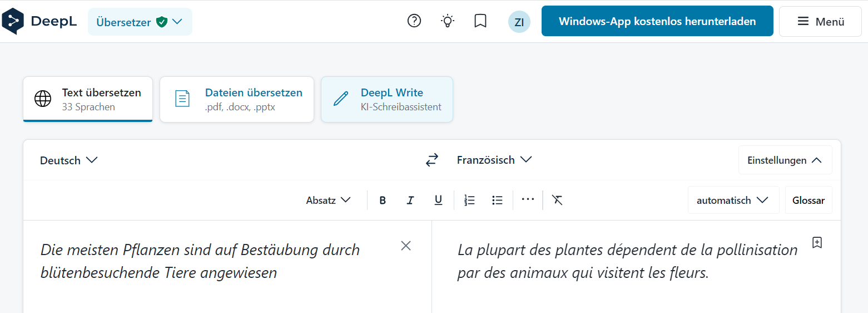Click the French translation output text
Viewport: 868px width, 313px height.
pyautogui.click(x=627, y=261)
